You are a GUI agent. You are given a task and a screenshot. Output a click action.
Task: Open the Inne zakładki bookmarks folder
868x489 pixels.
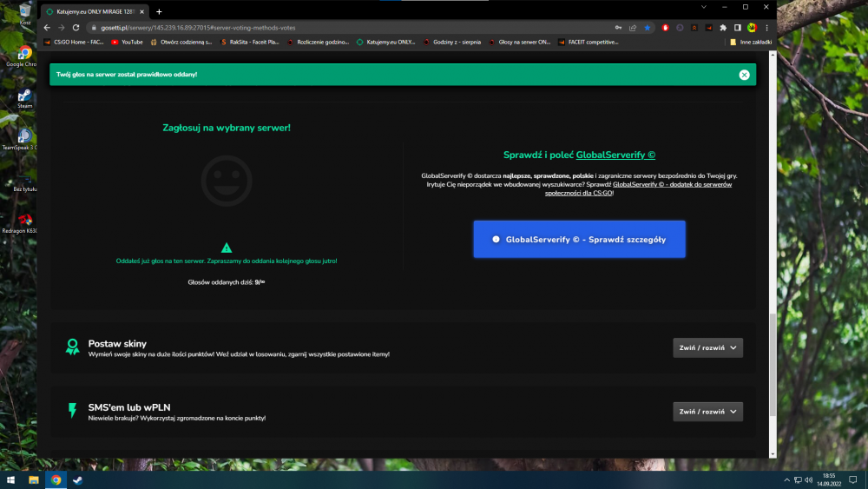(x=751, y=42)
